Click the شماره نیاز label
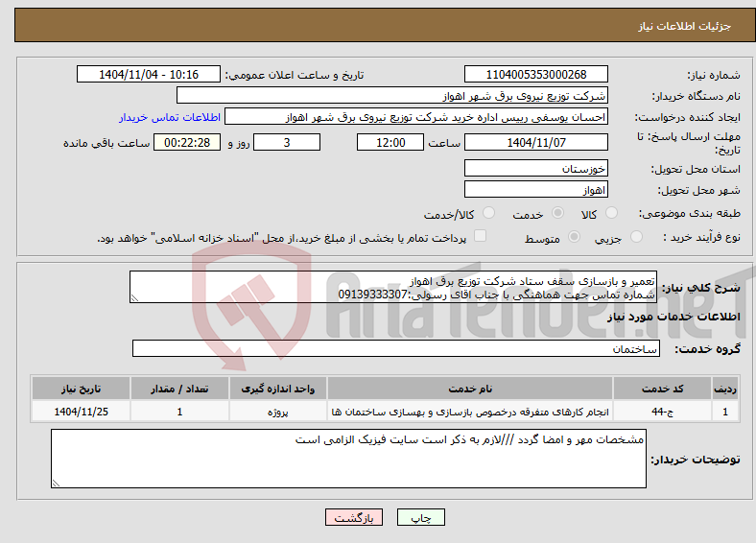Viewport: 756px width, 543px height. [x=714, y=75]
